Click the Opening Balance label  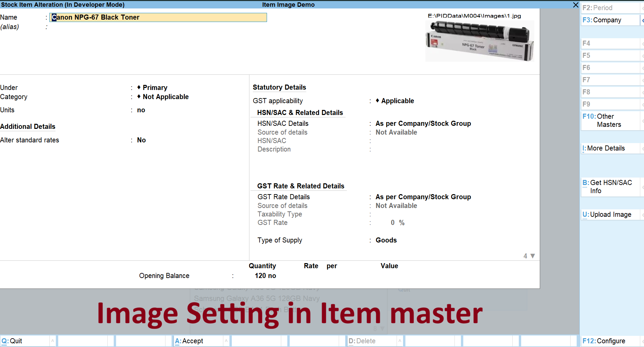coord(164,276)
